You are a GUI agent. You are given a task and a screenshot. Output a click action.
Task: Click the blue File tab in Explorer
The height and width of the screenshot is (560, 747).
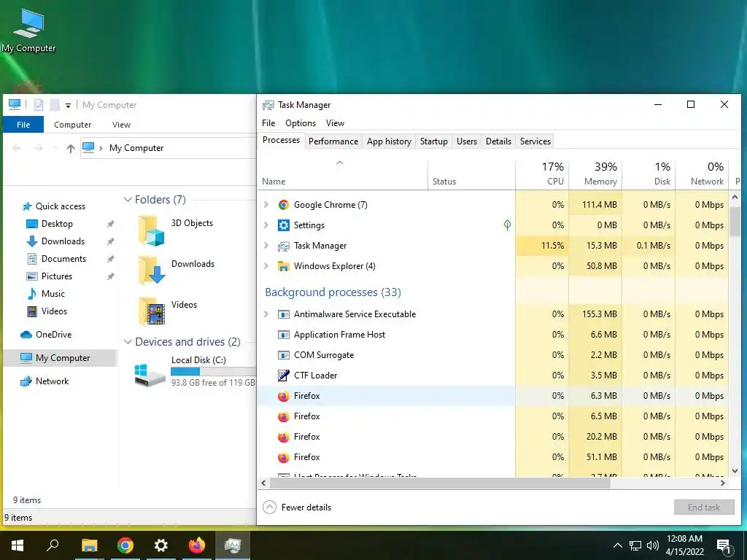click(x=23, y=125)
